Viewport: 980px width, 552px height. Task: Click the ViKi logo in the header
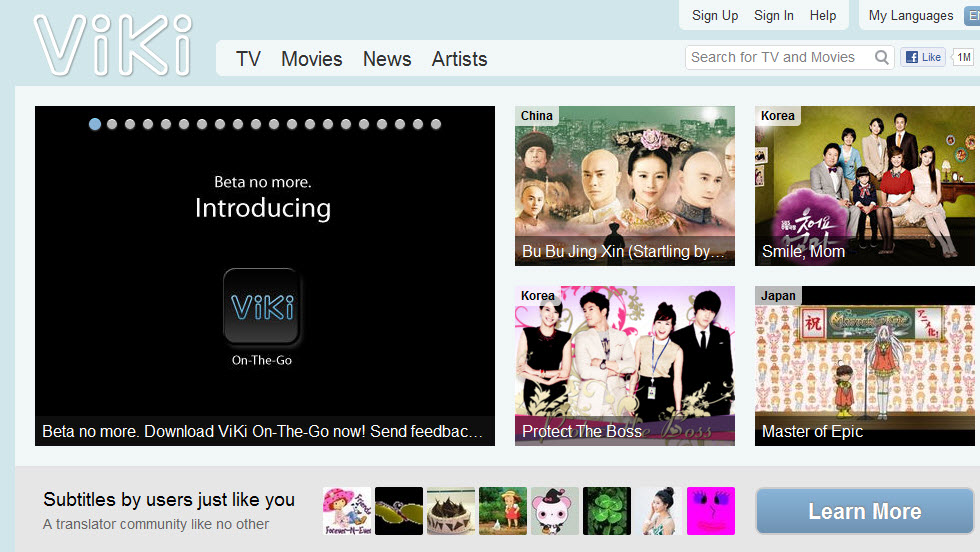click(112, 46)
